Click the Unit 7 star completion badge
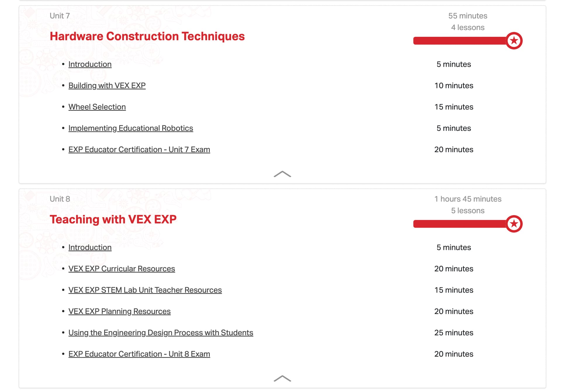 tap(514, 41)
